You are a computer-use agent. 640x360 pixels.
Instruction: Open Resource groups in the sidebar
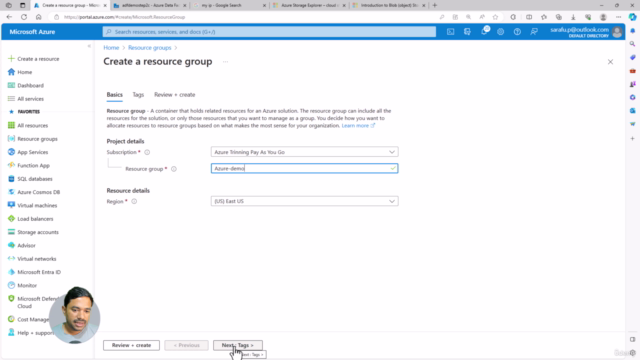(x=37, y=139)
